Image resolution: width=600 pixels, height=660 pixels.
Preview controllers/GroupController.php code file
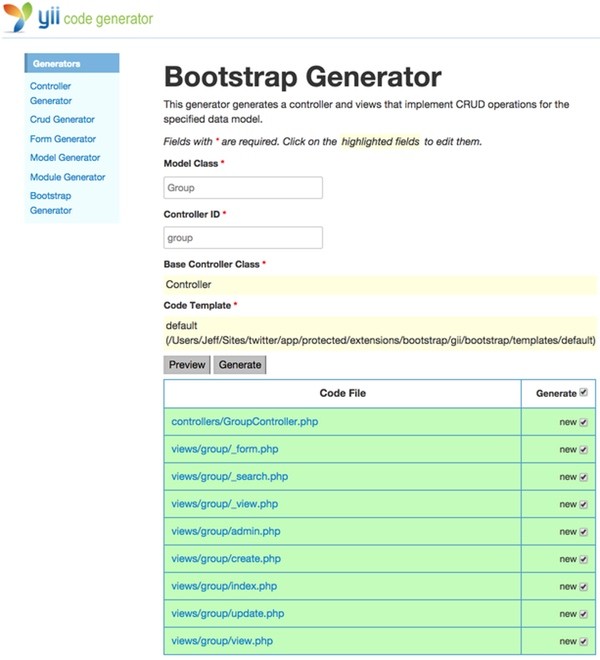click(x=245, y=422)
